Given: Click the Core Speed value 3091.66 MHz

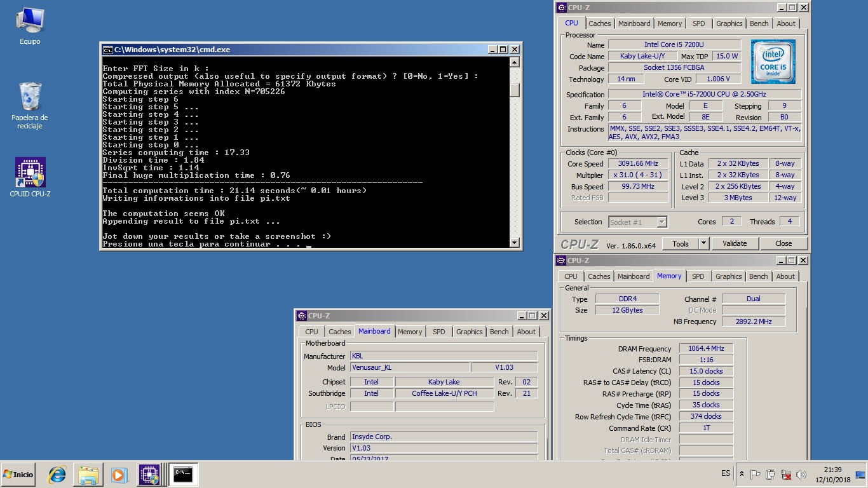Looking at the screenshot, I should (x=639, y=163).
